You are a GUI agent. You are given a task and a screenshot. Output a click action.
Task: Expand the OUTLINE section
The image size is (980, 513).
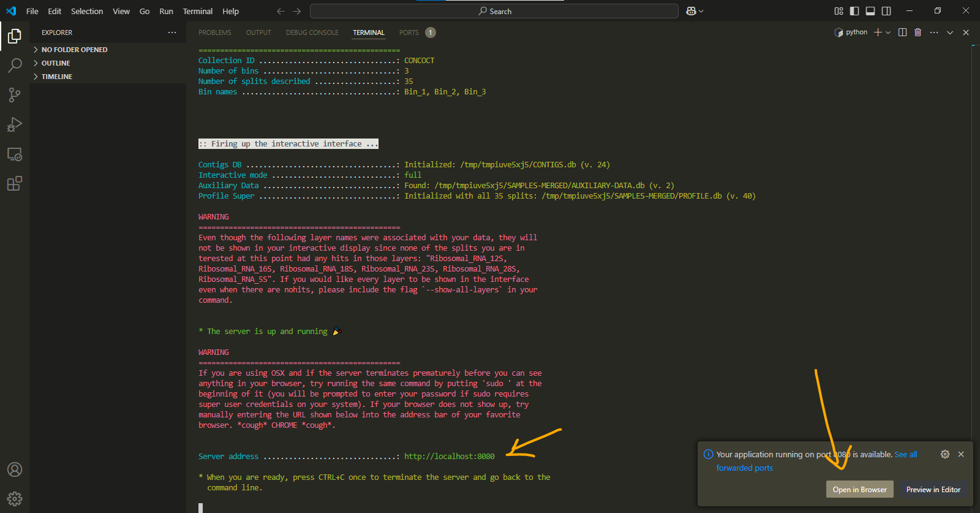point(56,63)
